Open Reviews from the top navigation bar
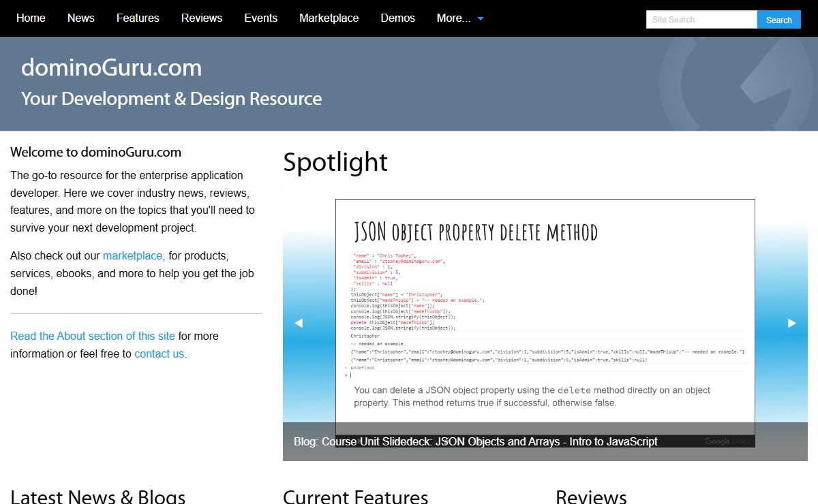Viewport: 818px width, 504px height. (202, 18)
